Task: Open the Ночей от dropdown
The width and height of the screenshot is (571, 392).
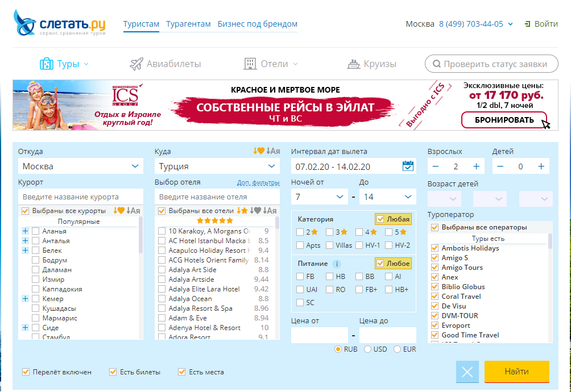Action: click(320, 197)
